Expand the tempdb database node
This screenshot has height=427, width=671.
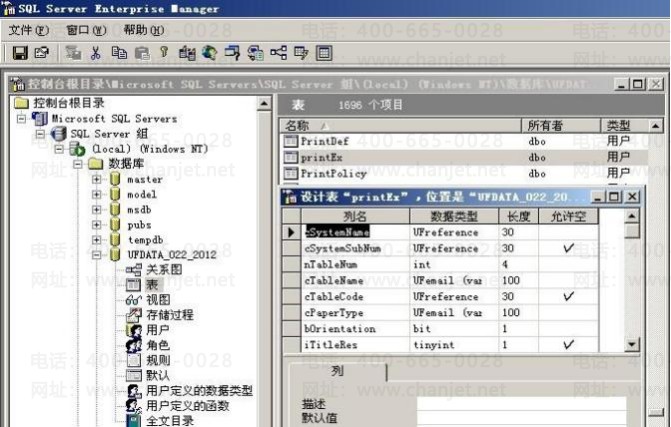coord(96,240)
